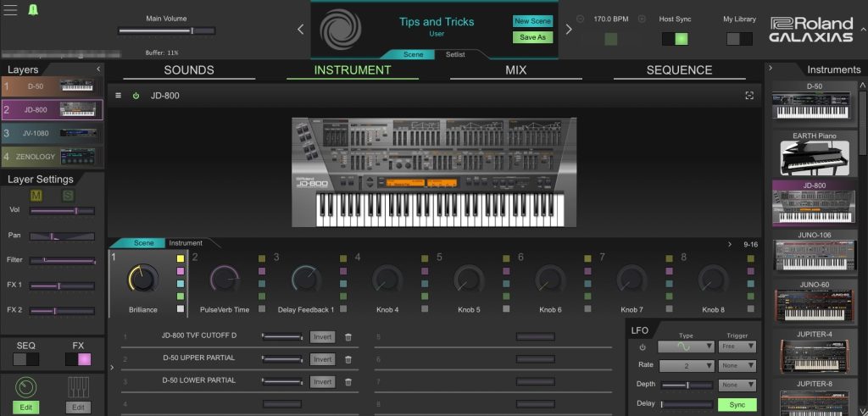Switch to the INSTRUMENT tab
The width and height of the screenshot is (868, 416).
tap(353, 70)
